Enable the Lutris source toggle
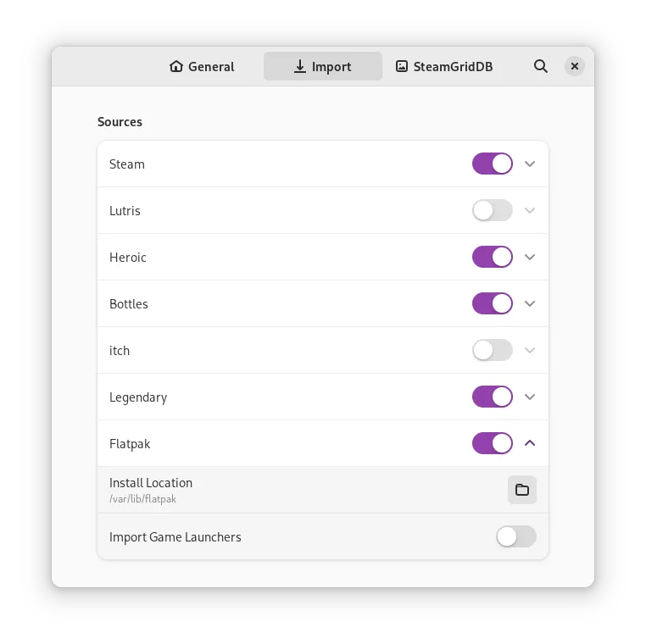The width and height of the screenshot is (646, 644). tap(493, 210)
